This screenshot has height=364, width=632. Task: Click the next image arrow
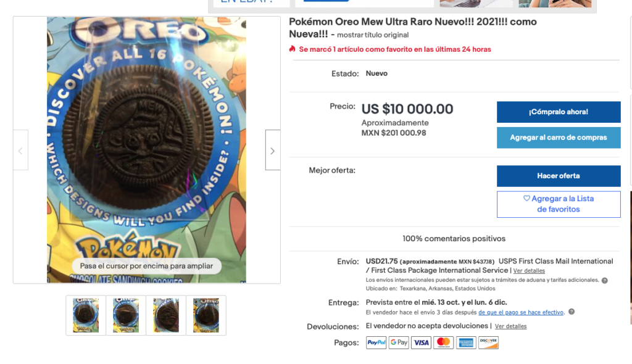point(272,150)
